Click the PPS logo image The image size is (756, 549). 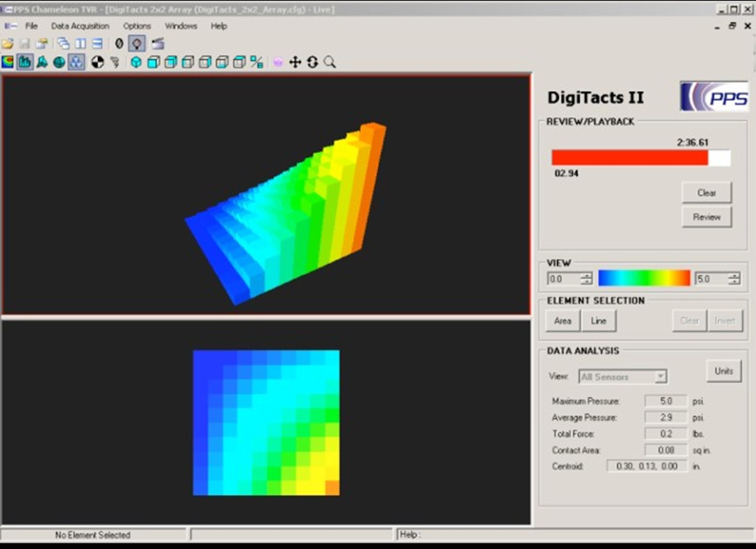pyautogui.click(x=714, y=96)
